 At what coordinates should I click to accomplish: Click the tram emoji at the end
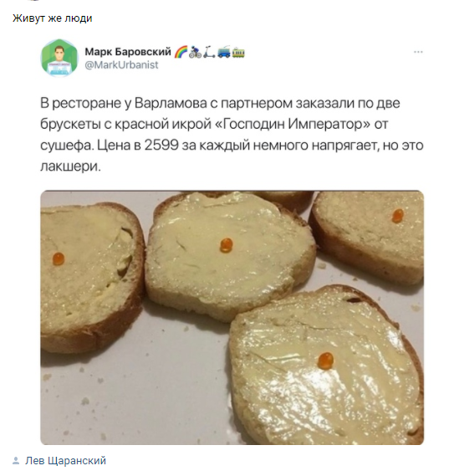pos(238,52)
